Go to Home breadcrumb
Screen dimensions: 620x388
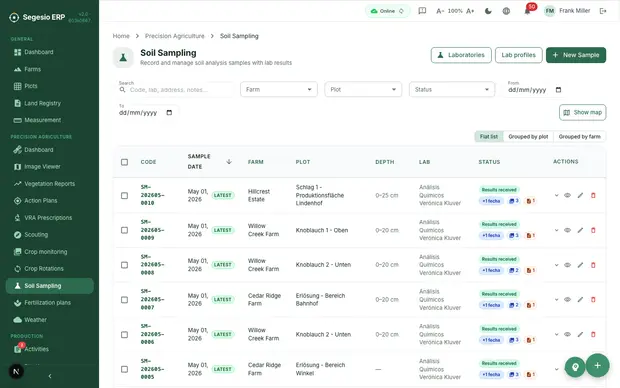coord(121,36)
